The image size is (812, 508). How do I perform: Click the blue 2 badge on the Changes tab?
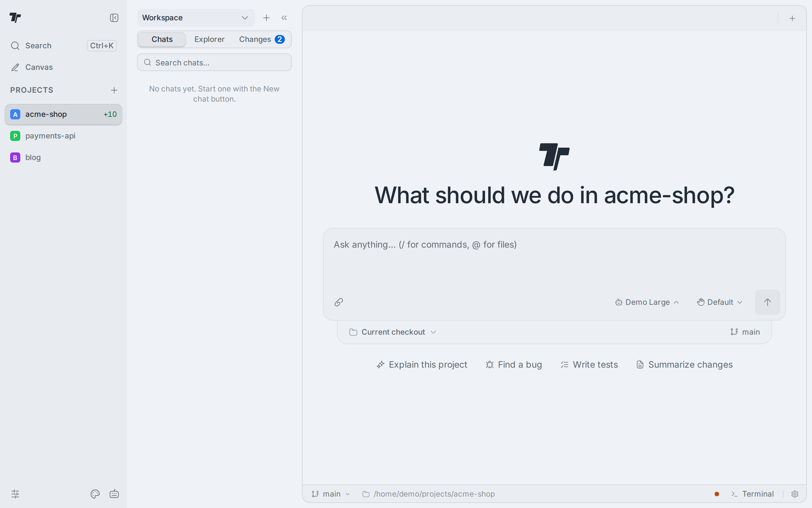[x=279, y=39]
